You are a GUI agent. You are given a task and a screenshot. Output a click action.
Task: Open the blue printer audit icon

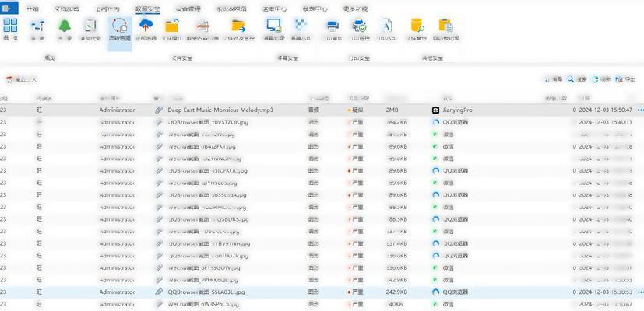[333, 26]
